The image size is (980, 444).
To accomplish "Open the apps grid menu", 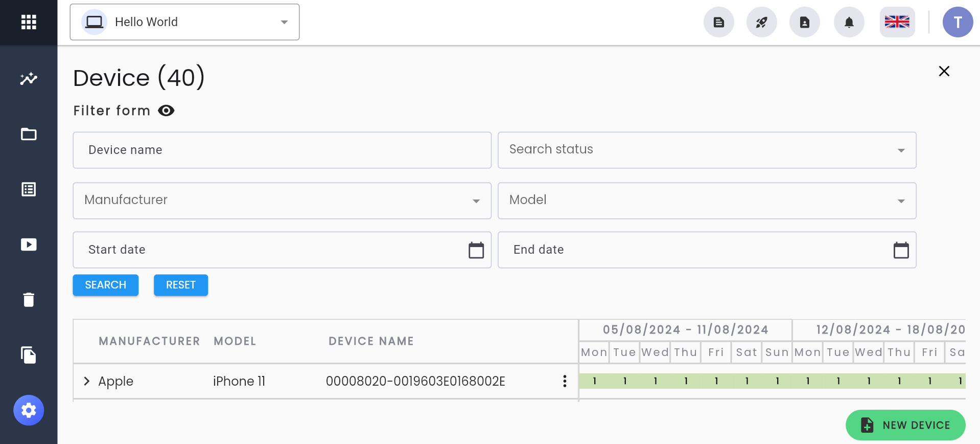I will click(29, 22).
